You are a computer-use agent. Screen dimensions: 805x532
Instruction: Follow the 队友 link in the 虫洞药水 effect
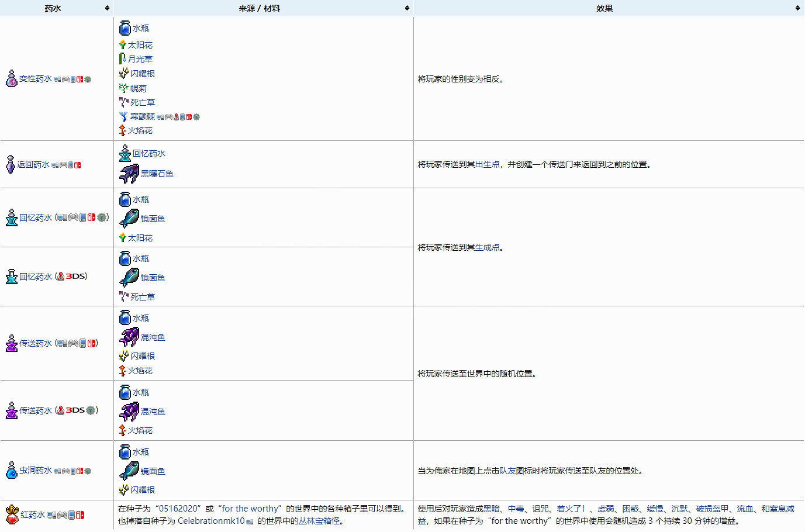(507, 471)
